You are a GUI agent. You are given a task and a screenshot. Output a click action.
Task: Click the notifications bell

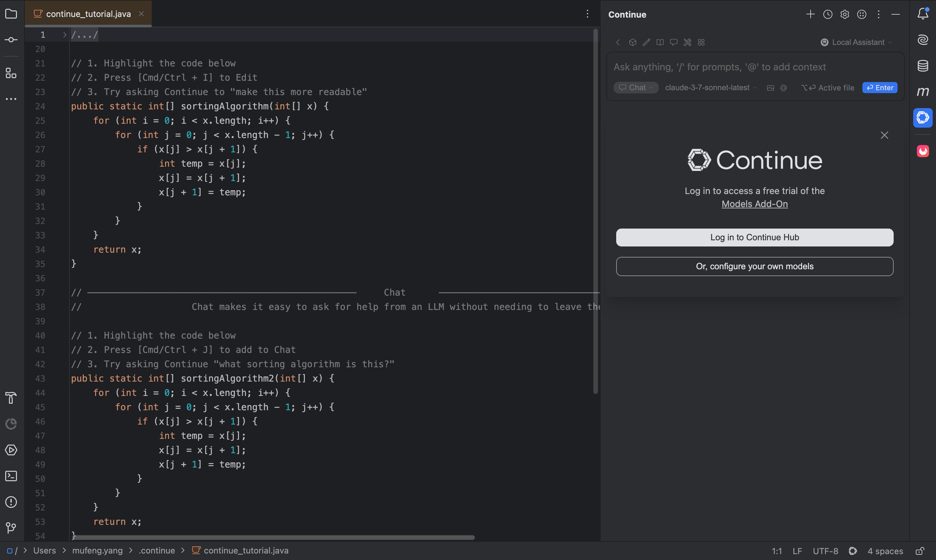pyautogui.click(x=922, y=14)
